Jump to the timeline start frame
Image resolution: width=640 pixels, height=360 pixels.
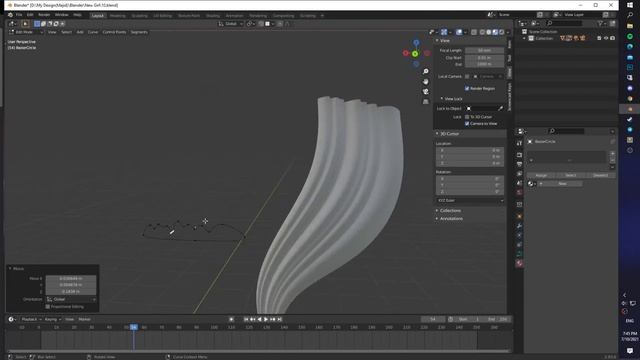pos(246,319)
